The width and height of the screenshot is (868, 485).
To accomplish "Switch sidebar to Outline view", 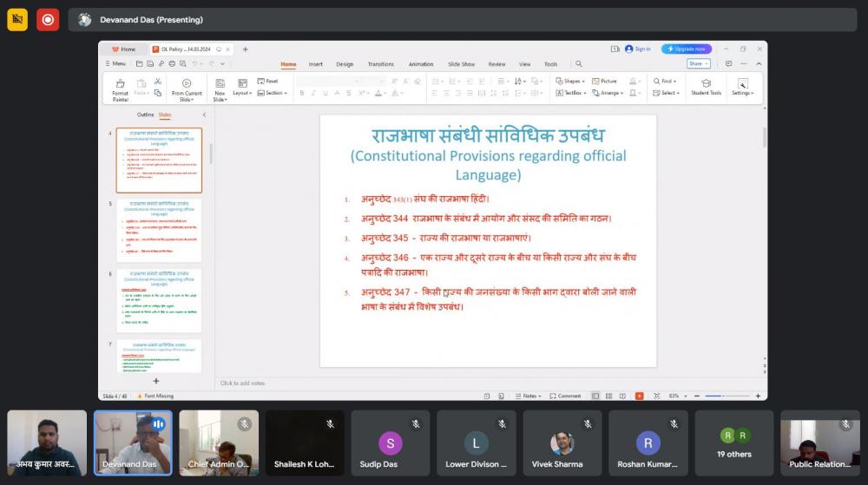I will click(x=145, y=115).
